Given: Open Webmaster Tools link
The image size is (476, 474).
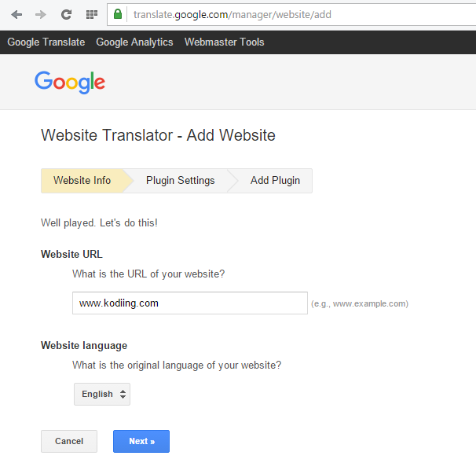Looking at the screenshot, I should coord(225,42).
